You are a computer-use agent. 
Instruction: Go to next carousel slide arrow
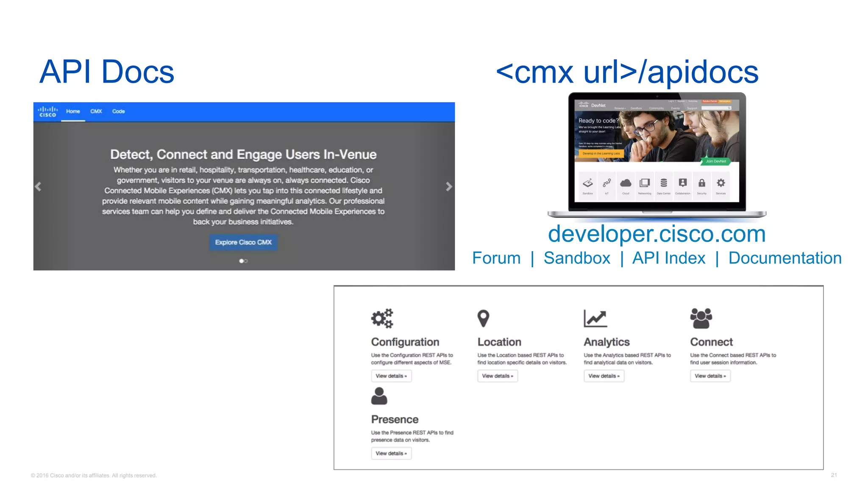click(x=449, y=186)
